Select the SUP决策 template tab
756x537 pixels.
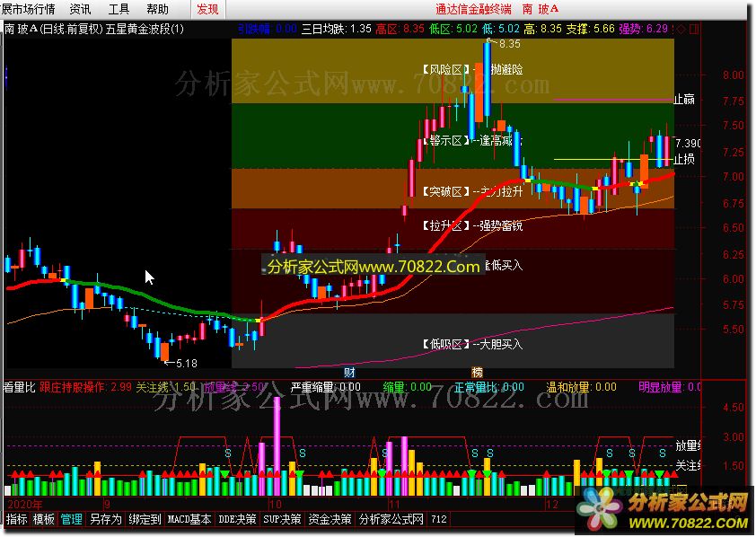282,519
